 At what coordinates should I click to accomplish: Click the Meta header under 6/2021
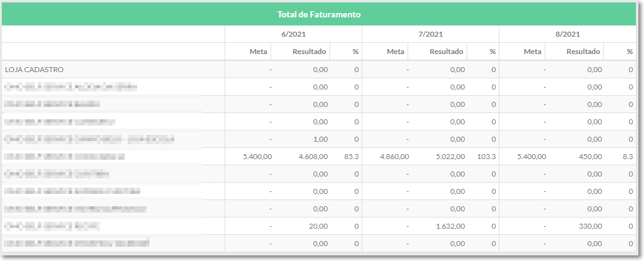click(258, 52)
